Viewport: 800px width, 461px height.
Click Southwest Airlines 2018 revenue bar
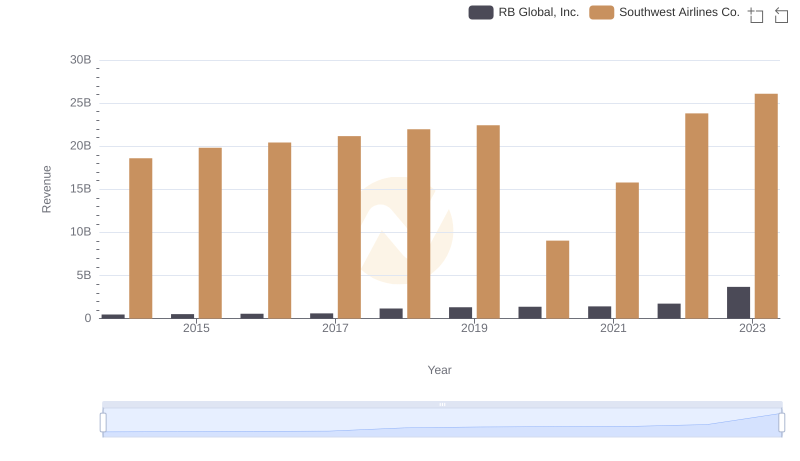click(419, 224)
